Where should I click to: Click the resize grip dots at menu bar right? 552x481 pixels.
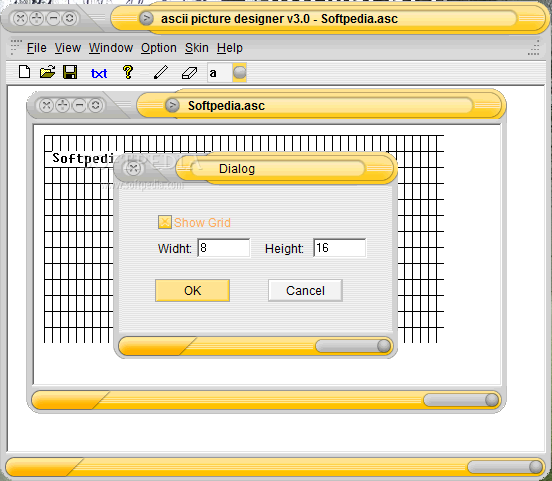pyautogui.click(x=534, y=48)
